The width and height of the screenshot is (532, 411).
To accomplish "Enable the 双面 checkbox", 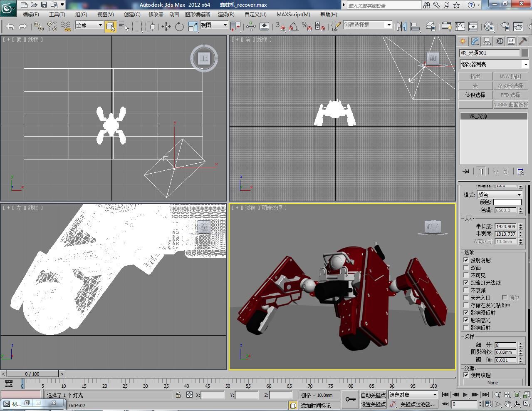I will tap(466, 268).
